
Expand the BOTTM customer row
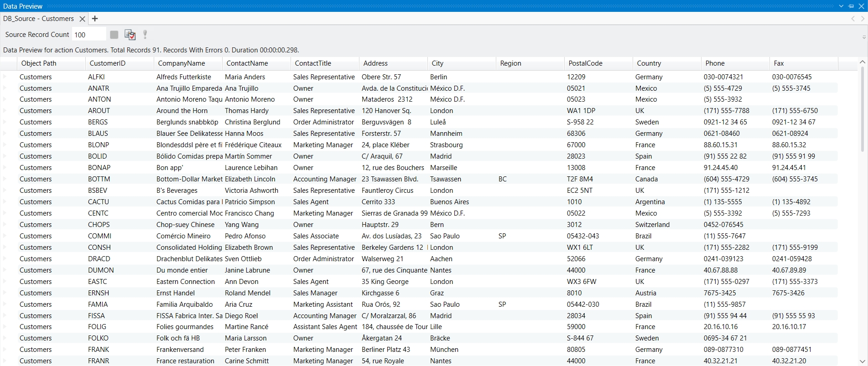(5, 179)
